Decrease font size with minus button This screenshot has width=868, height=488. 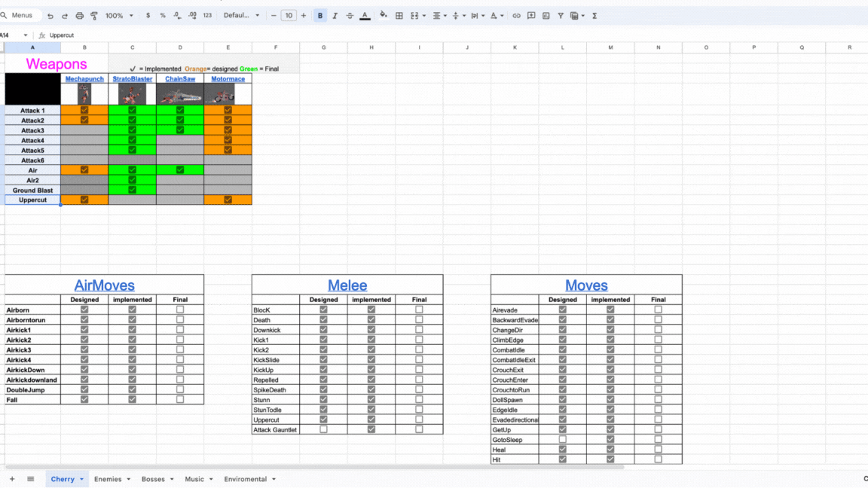[x=274, y=16]
